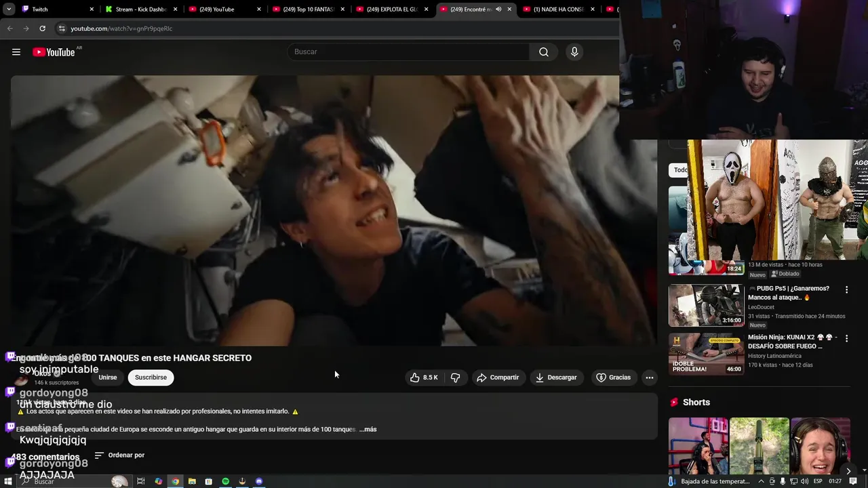The image size is (868, 488).
Task: Reload the page in browser toolbar
Action: pos(42,28)
